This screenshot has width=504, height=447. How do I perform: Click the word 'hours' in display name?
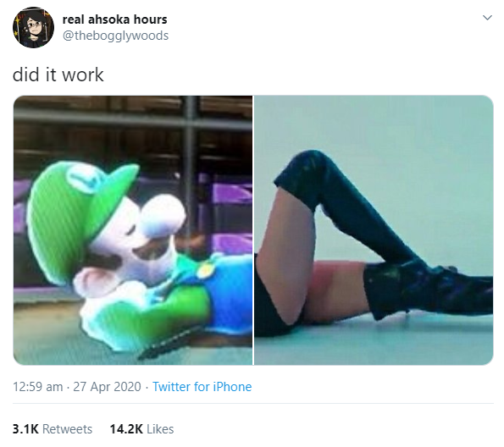(151, 19)
